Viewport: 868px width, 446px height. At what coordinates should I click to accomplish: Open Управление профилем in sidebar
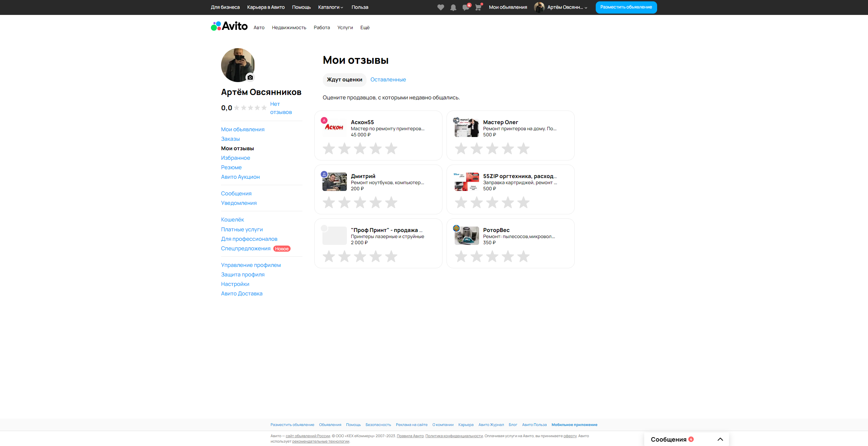coord(251,265)
